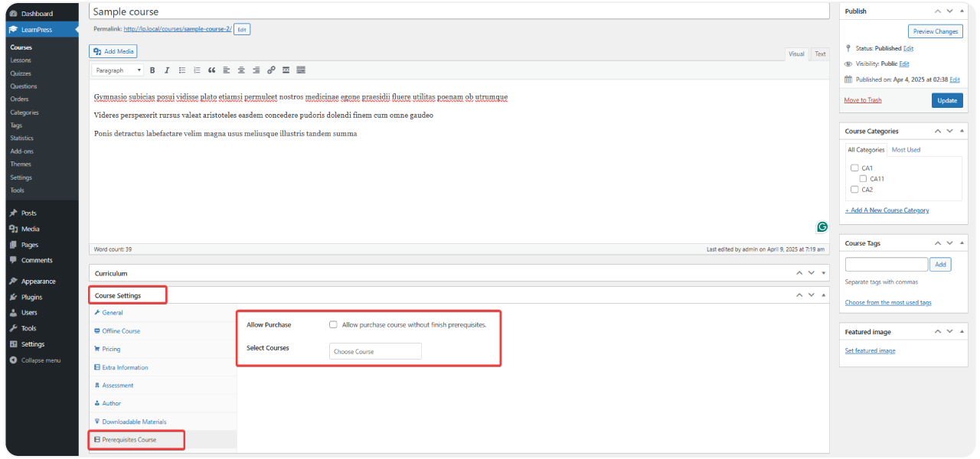Open the Pricing settings tab
This screenshot has width=980, height=459.
(111, 349)
